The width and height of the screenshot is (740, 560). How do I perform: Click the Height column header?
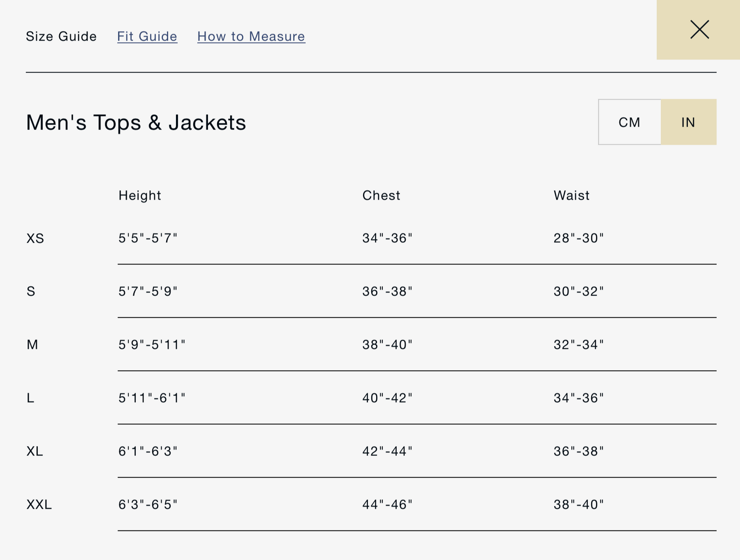(140, 195)
